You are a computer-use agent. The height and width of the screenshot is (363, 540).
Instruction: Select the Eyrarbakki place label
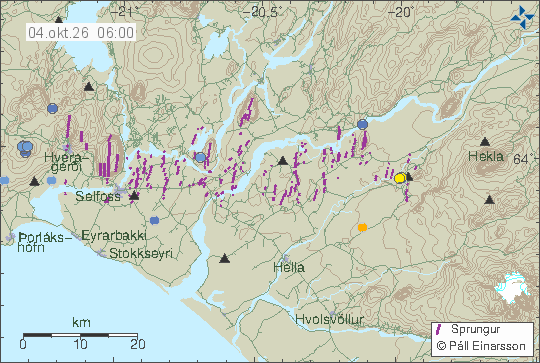point(114,236)
